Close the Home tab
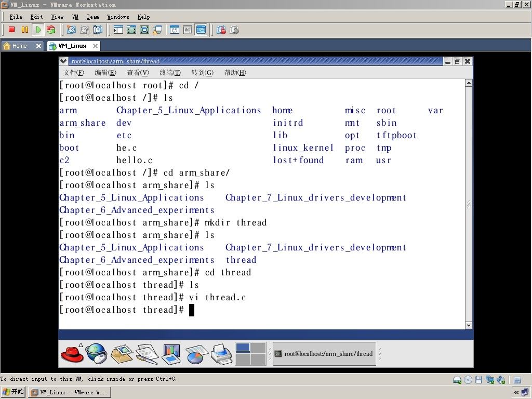Image resolution: width=532 pixels, height=399 pixels. (38, 46)
